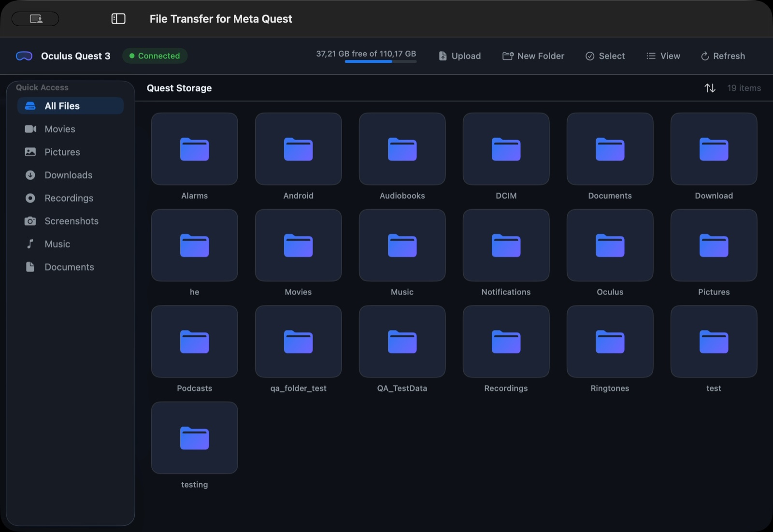Select the Android folder icon
This screenshot has width=773, height=532.
298,149
